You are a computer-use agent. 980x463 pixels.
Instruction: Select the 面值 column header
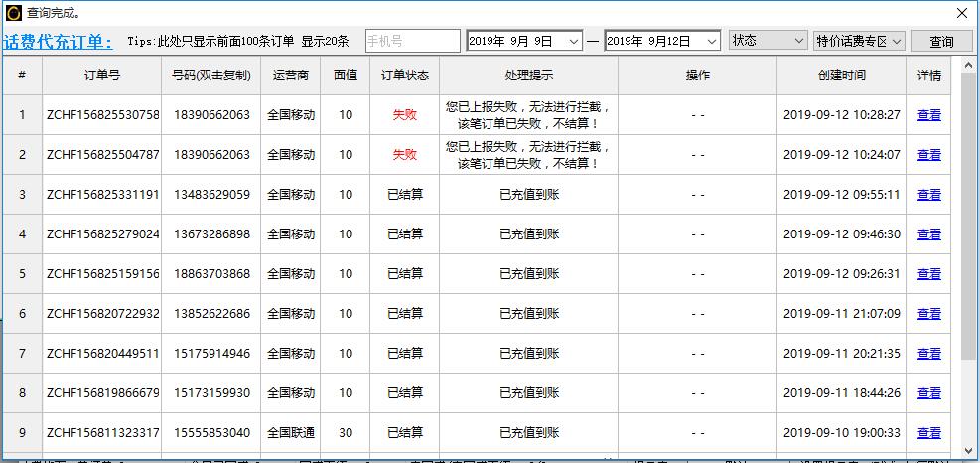[345, 76]
